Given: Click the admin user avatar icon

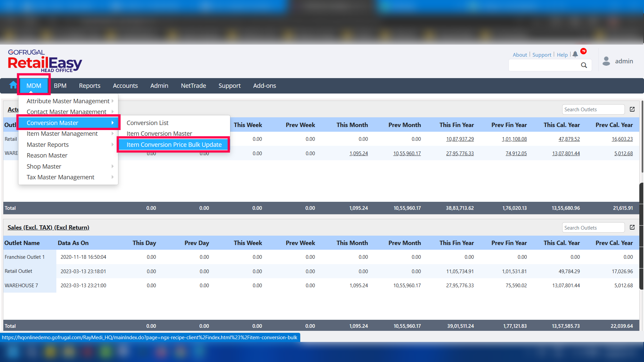Looking at the screenshot, I should click(606, 61).
